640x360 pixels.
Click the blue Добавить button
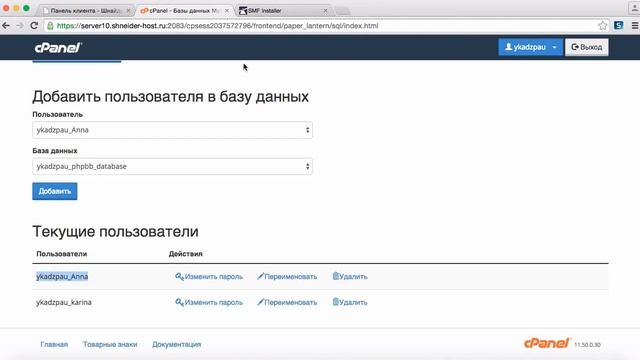click(x=55, y=191)
